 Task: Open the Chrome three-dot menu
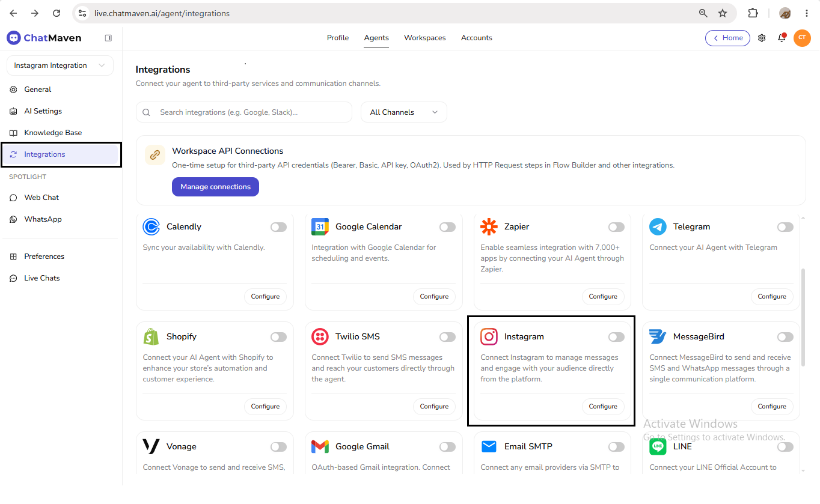806,13
